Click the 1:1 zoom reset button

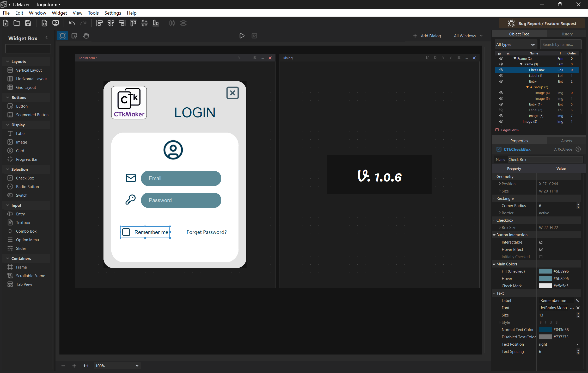(x=86, y=366)
